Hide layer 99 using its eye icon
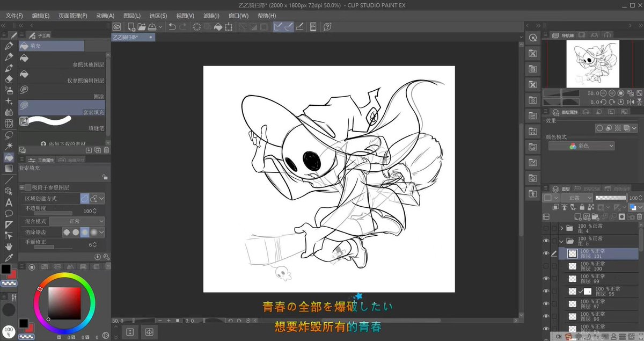This screenshot has width=644, height=341. tap(546, 279)
